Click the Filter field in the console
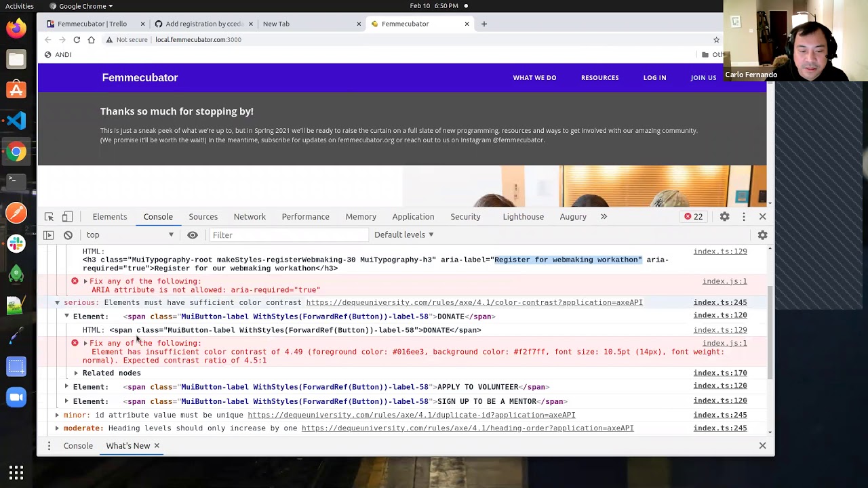 288,235
